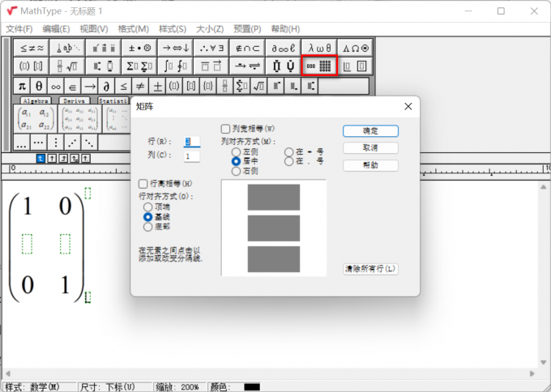551x392 pixels.
Task: Insert the partial derivative symbol
Action: [106, 86]
